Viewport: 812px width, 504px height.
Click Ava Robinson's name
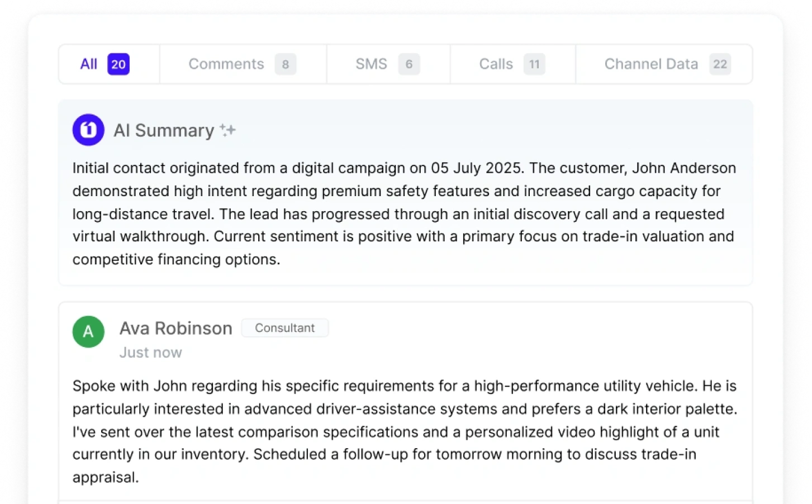[175, 328]
